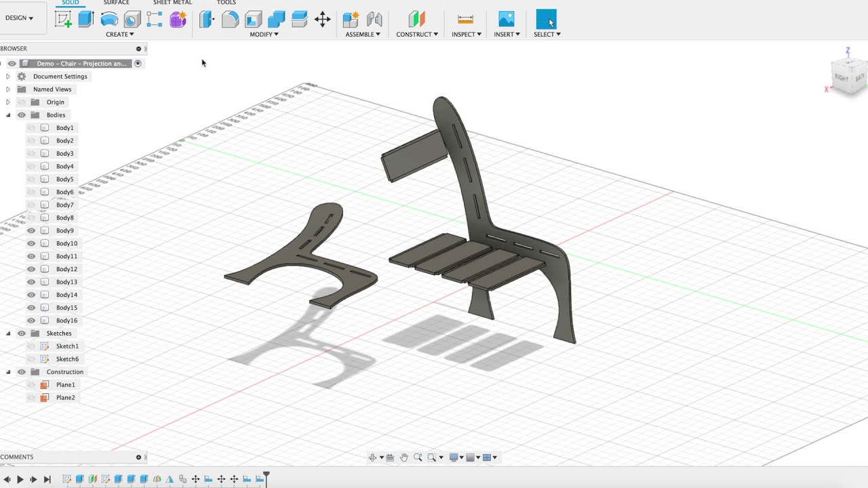Select the Revolve tool
868x488 pixels.
click(109, 19)
